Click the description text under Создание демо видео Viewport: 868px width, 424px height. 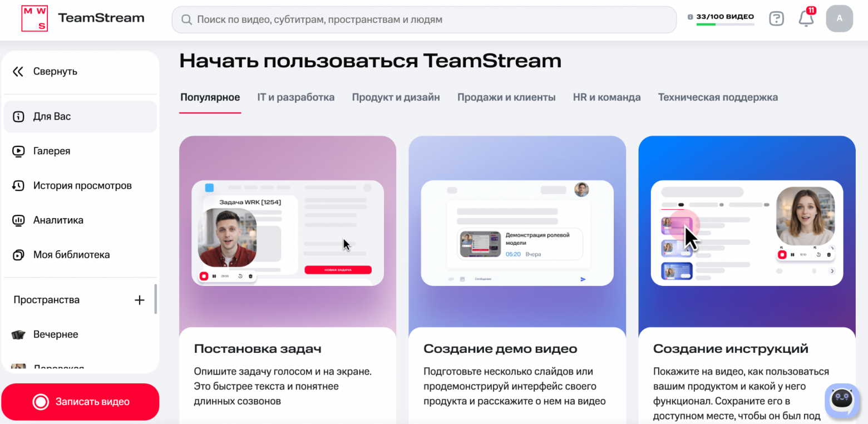(515, 386)
